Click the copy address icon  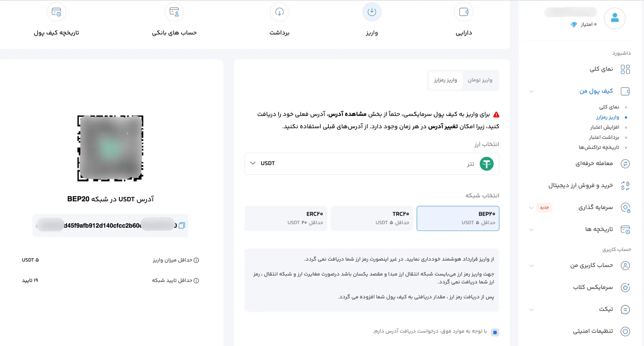pos(182,225)
